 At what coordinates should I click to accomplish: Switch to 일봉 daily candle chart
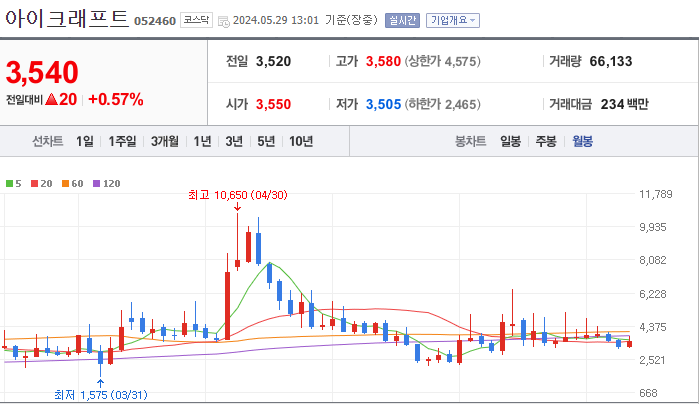[510, 141]
